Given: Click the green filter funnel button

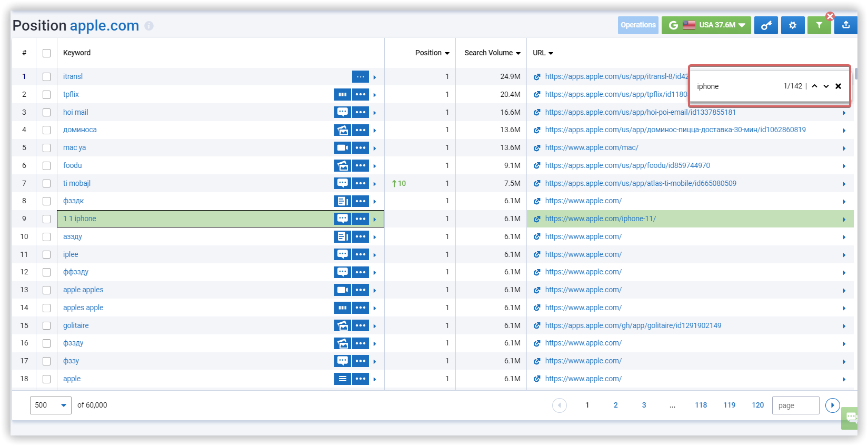Looking at the screenshot, I should (819, 25).
